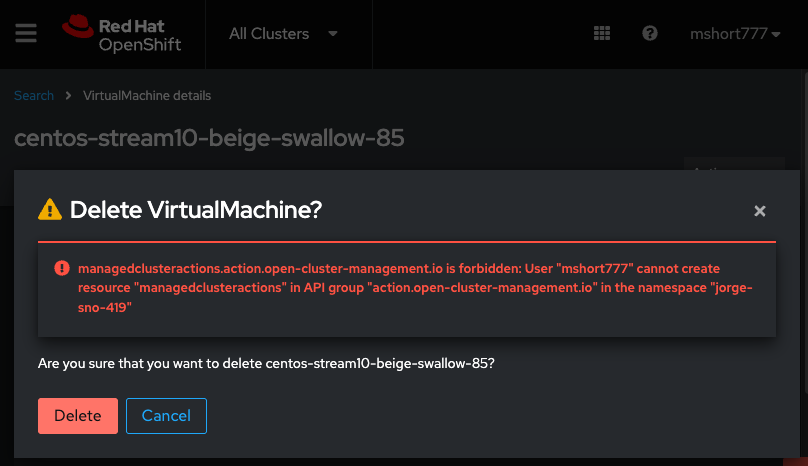Click the yellow warning triangle icon
This screenshot has height=466, width=808.
click(x=50, y=210)
